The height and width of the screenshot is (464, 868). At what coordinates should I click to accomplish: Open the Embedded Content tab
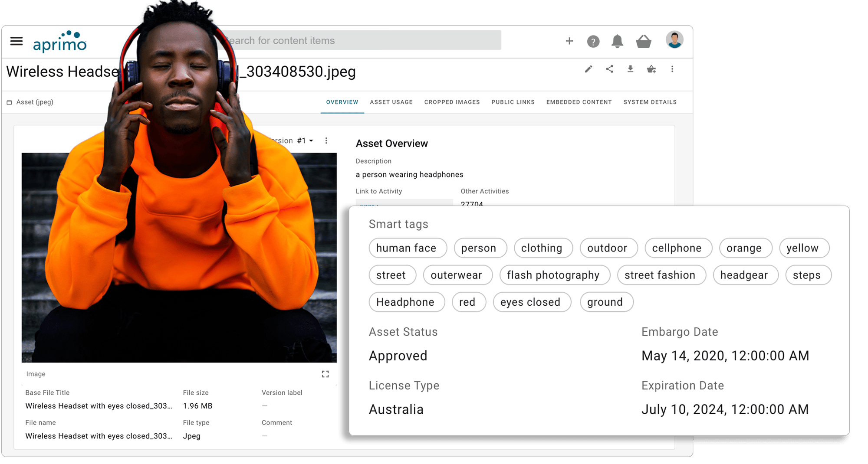tap(579, 102)
